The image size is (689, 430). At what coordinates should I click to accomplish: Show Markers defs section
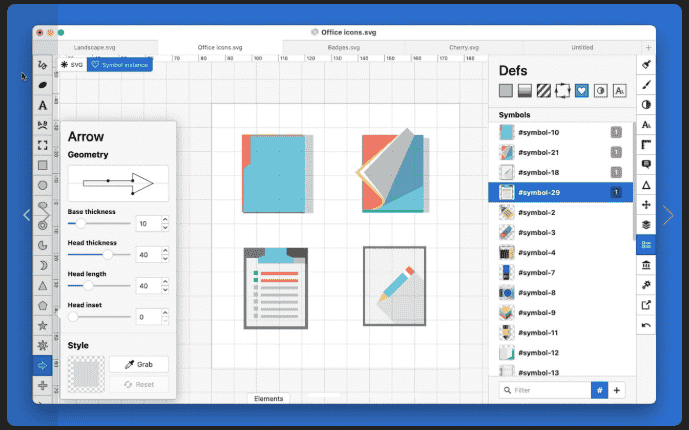(562, 91)
